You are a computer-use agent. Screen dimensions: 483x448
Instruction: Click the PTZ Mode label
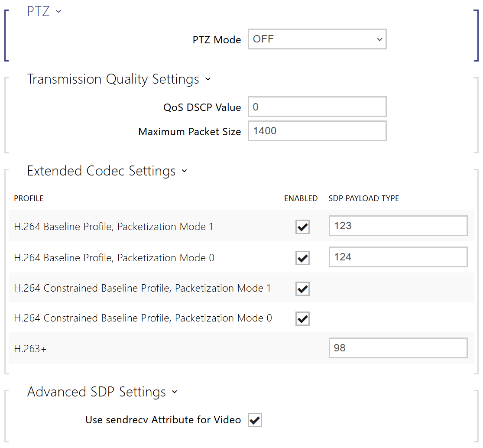pos(217,40)
